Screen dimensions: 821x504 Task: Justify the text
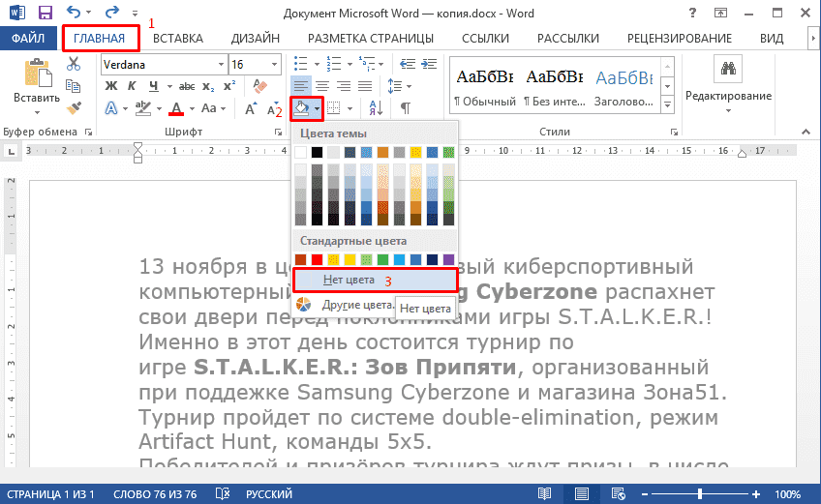click(365, 86)
